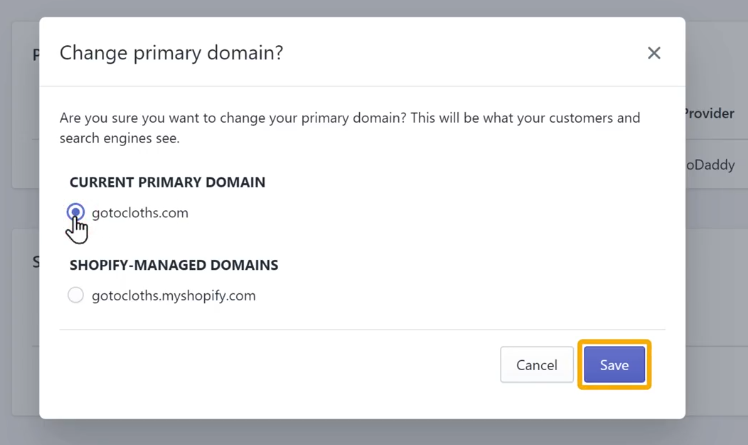The height and width of the screenshot is (445, 748).
Task: Click the SHOPIFY-MANAGED DOMAINS heading
Action: (174, 265)
